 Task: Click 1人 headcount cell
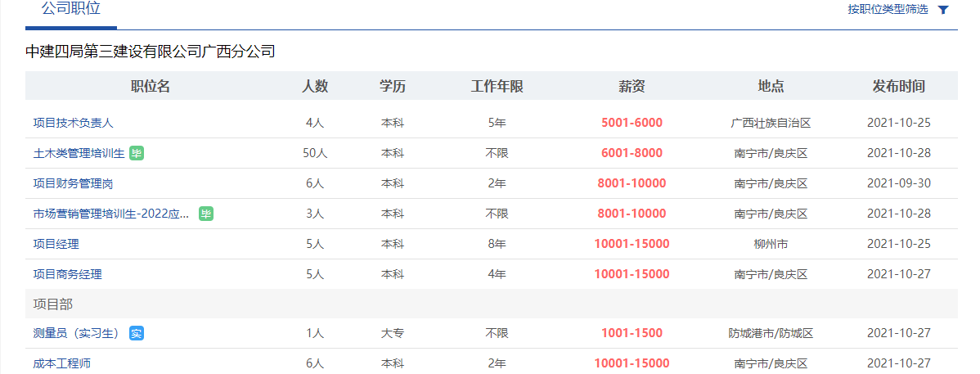click(x=315, y=333)
